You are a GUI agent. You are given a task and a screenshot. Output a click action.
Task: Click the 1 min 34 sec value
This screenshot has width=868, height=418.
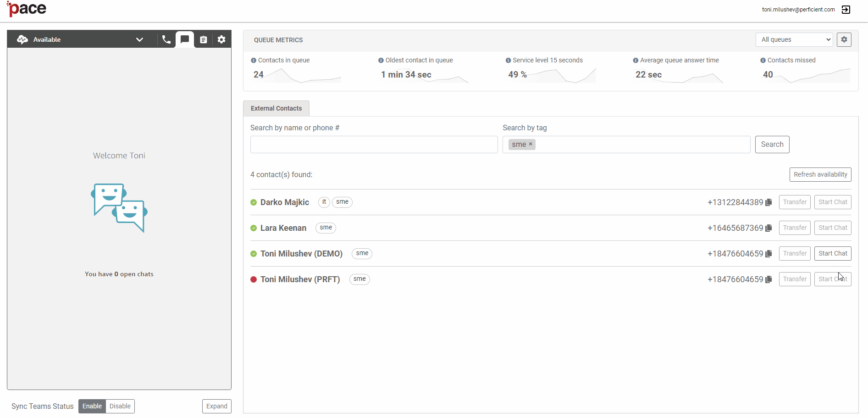[406, 74]
